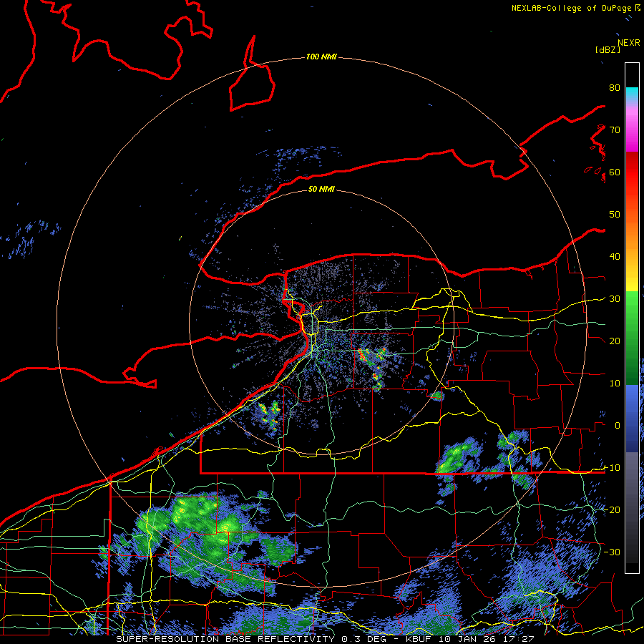Click the SUPER-RESOLUTION BASE REFLECTIVITY caption
644x644 pixels.
[x=225, y=639]
